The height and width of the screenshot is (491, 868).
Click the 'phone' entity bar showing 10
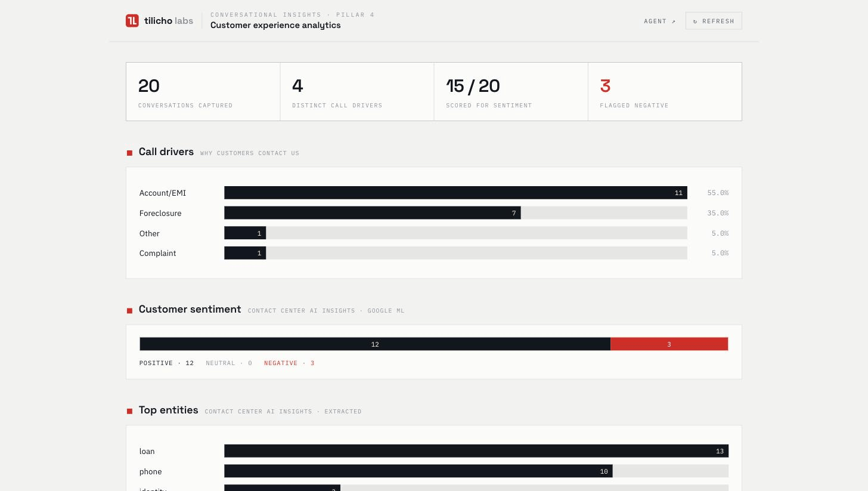click(x=418, y=471)
